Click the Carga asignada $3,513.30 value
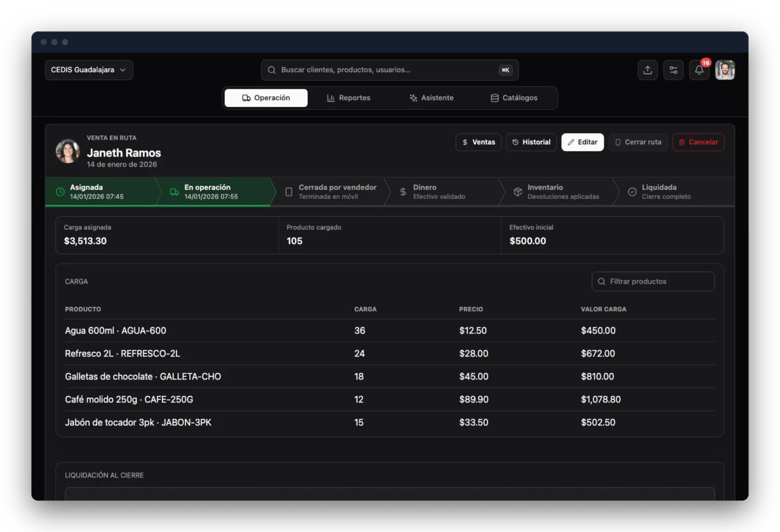This screenshot has width=780, height=532. [x=85, y=241]
